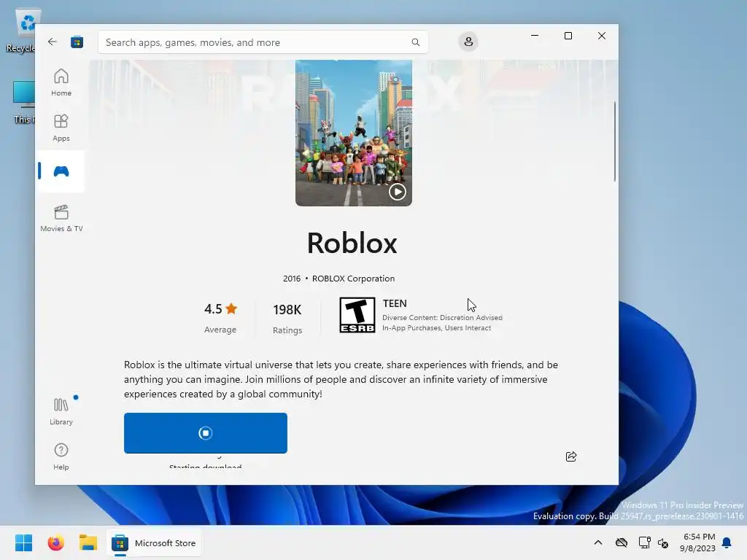Stop the Roblox download in progress
The height and width of the screenshot is (560, 747).
[205, 433]
